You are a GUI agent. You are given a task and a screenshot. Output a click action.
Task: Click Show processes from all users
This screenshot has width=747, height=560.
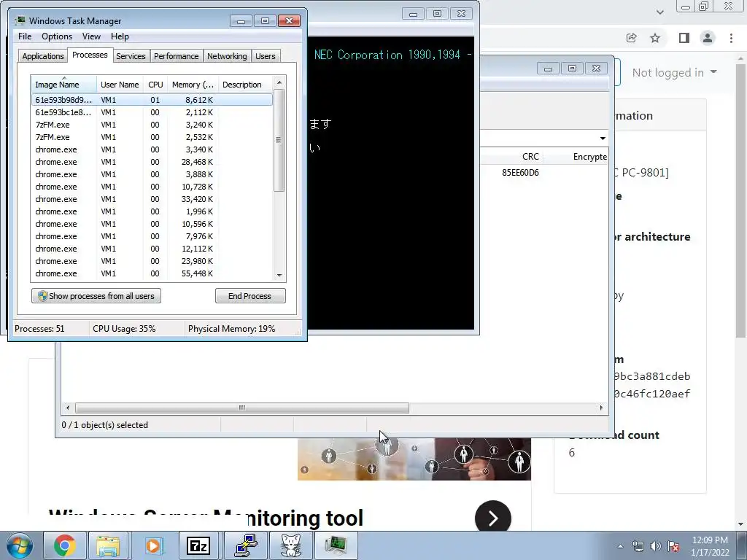pyautogui.click(x=96, y=296)
